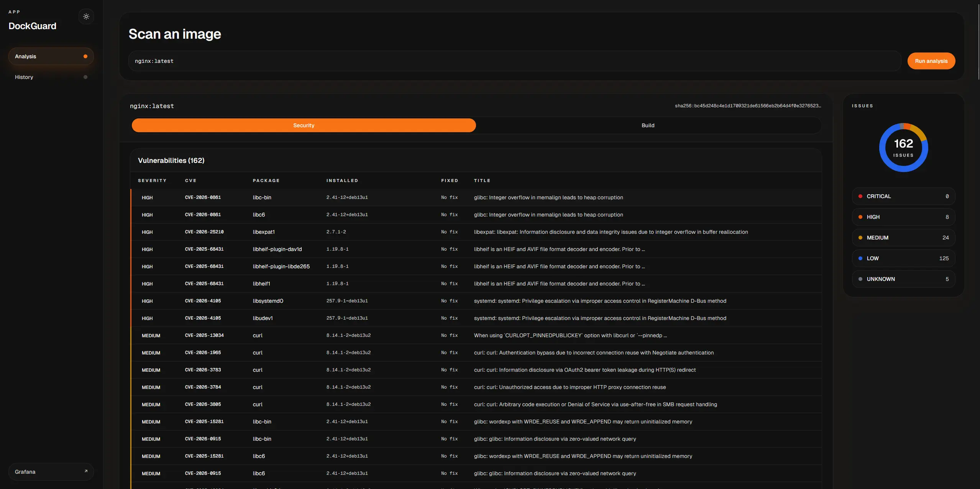Toggle the light/dark theme sun icon
The width and height of the screenshot is (980, 489).
pyautogui.click(x=86, y=16)
